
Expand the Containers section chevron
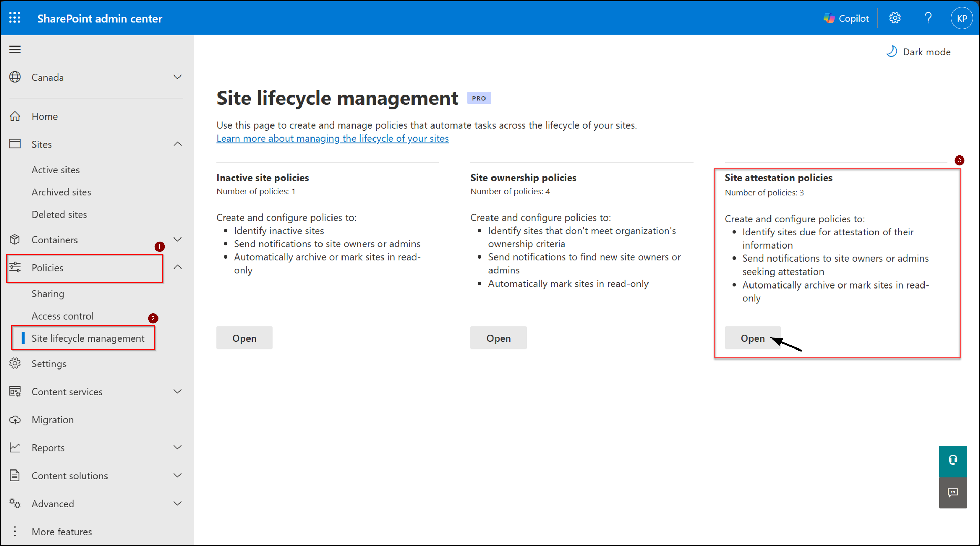(178, 239)
